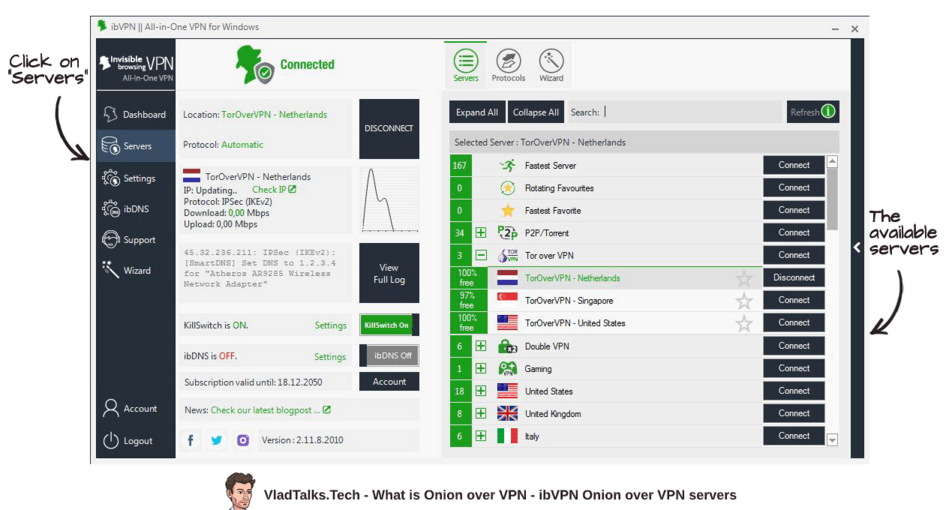Image resolution: width=946 pixels, height=510 pixels.
Task: Click the Account button beside subscription date
Action: 389,381
